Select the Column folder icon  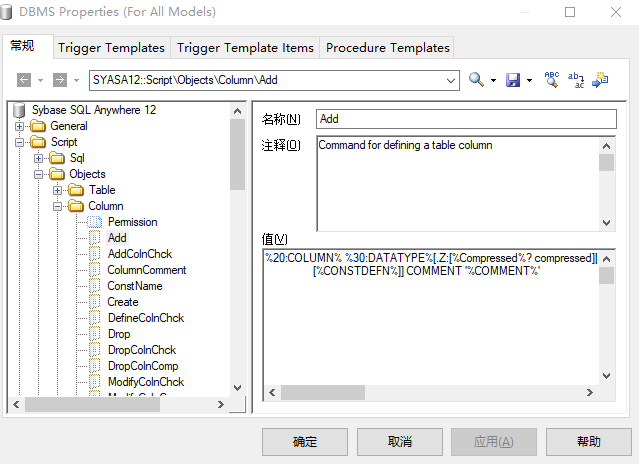pos(76,206)
